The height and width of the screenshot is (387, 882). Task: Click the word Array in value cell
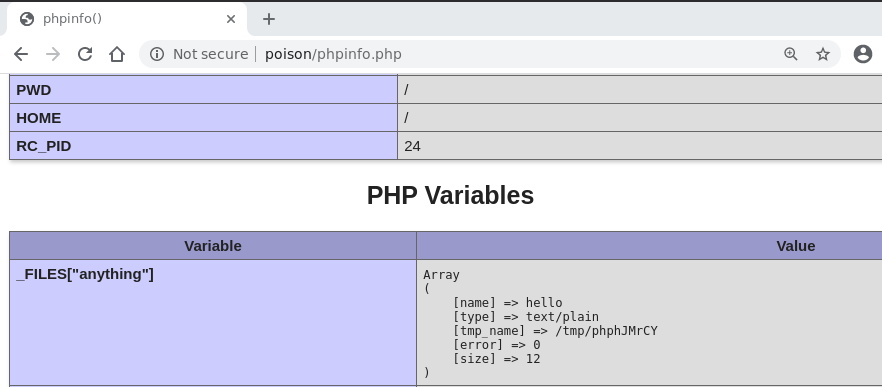pos(442,275)
